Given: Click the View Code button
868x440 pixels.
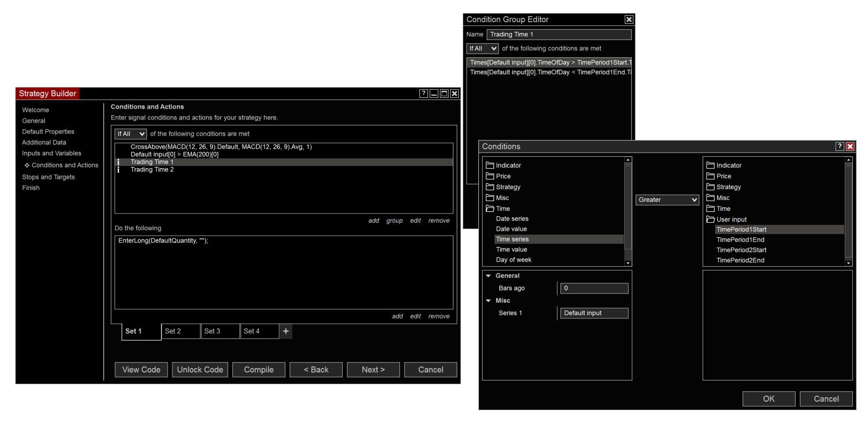Looking at the screenshot, I should [x=142, y=370].
